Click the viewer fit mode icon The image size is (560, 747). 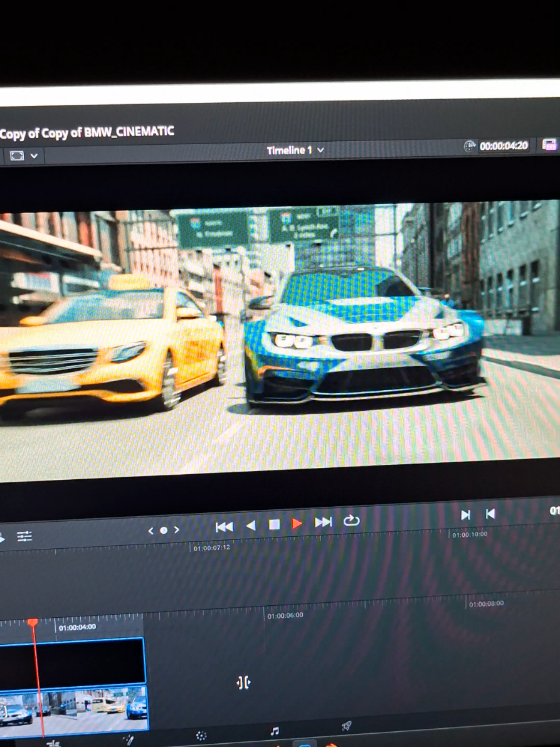coord(17,156)
